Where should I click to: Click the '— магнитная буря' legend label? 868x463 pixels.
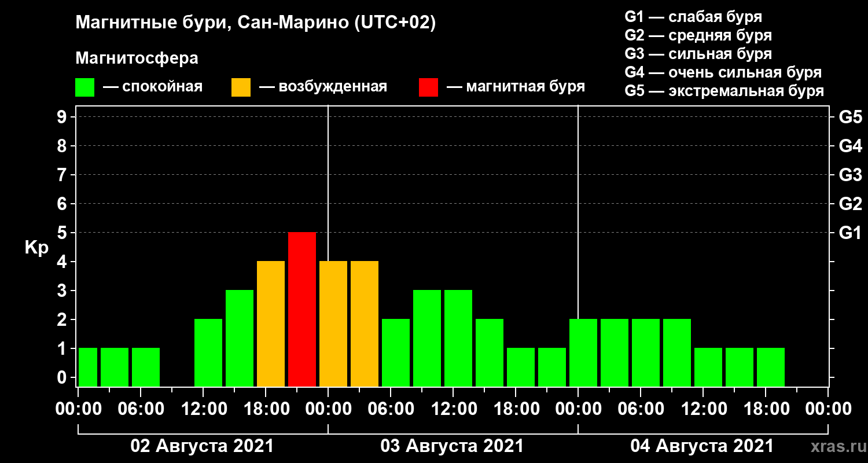coord(516,87)
